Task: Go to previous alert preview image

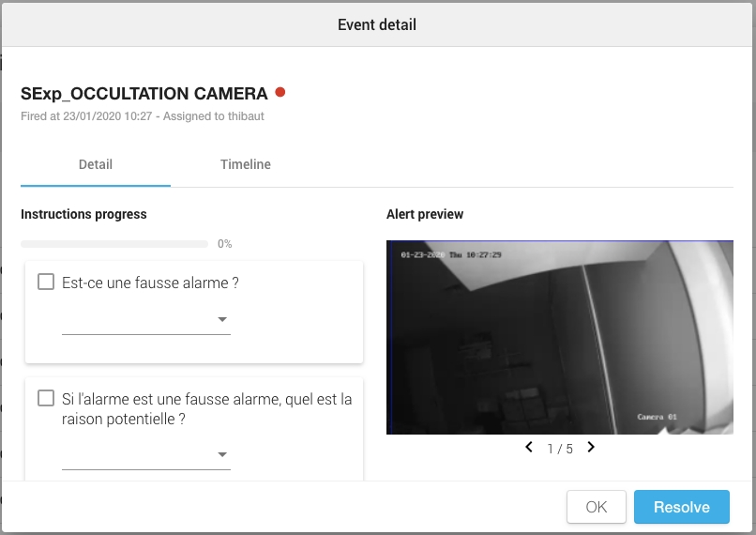Action: pos(529,448)
